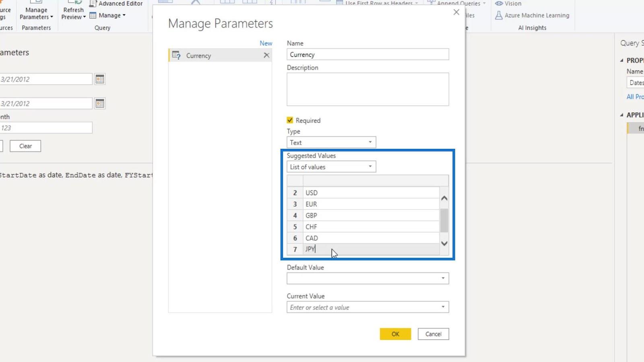Click the query Name field in settings
This screenshot has height=362, width=644.
[x=636, y=82]
